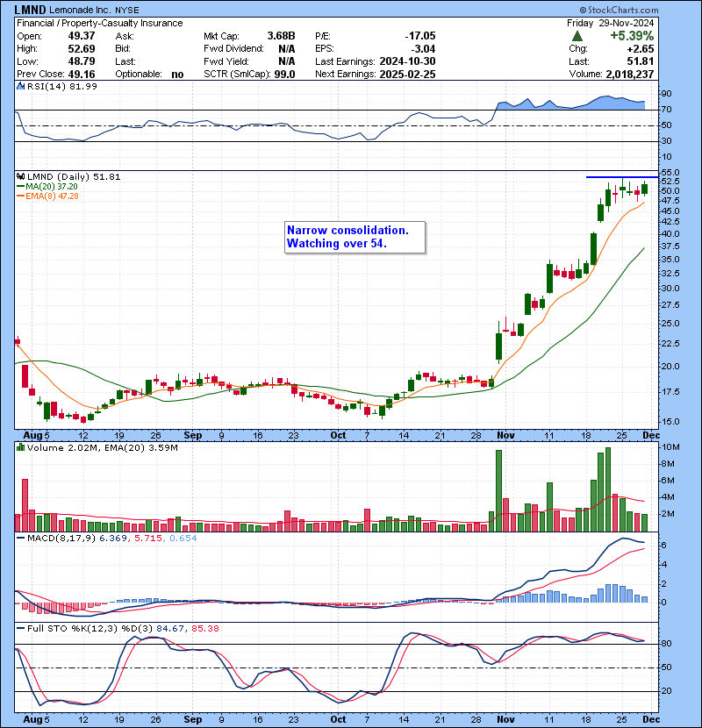Click the StockCharts.com copyright logo

click(619, 10)
